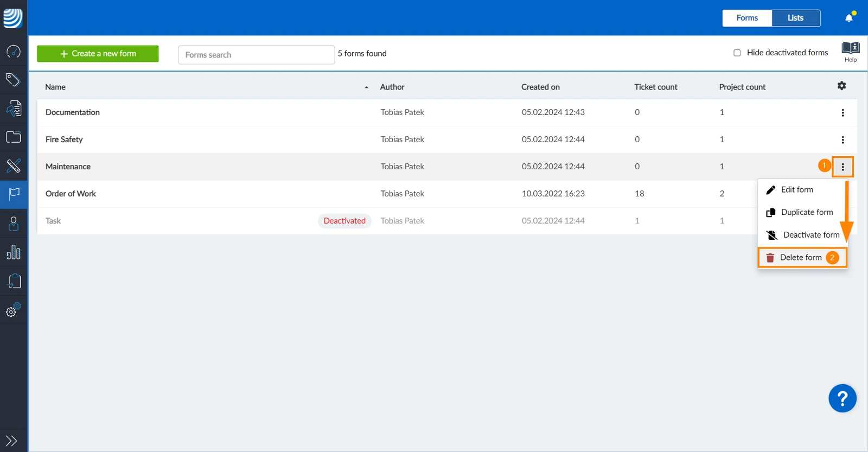Viewport: 868px width, 452px height.
Task: Select the Fire Safety form row
Action: click(x=447, y=139)
